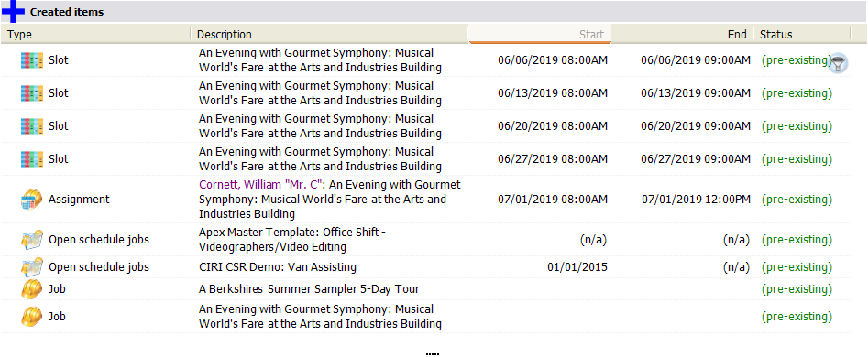
Task: Click the CIRI CSR Demo open schedule jobs icon
Action: click(31, 267)
